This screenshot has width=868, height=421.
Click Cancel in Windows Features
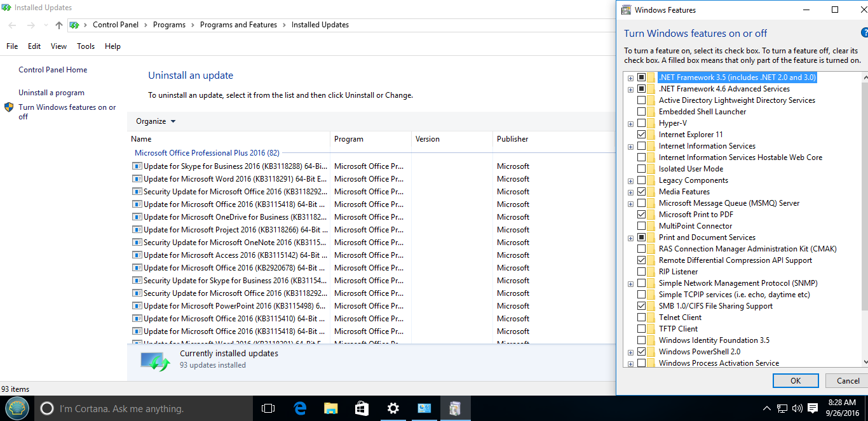(x=847, y=380)
